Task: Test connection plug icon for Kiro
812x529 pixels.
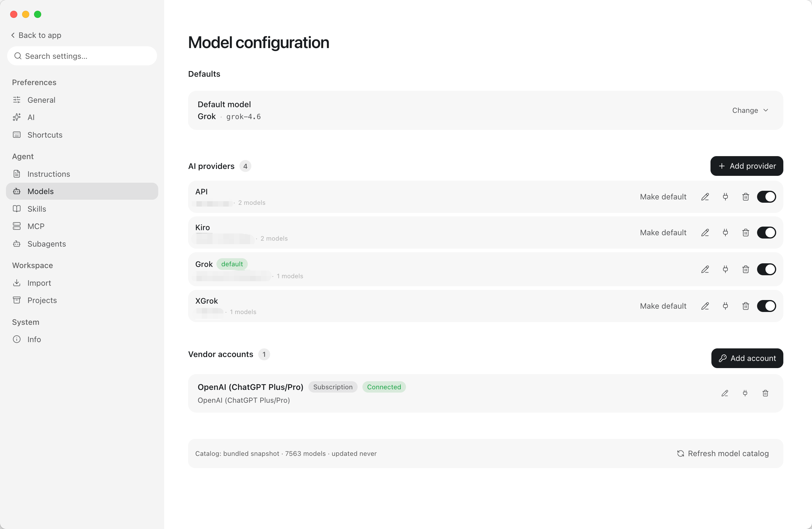Action: click(x=725, y=233)
